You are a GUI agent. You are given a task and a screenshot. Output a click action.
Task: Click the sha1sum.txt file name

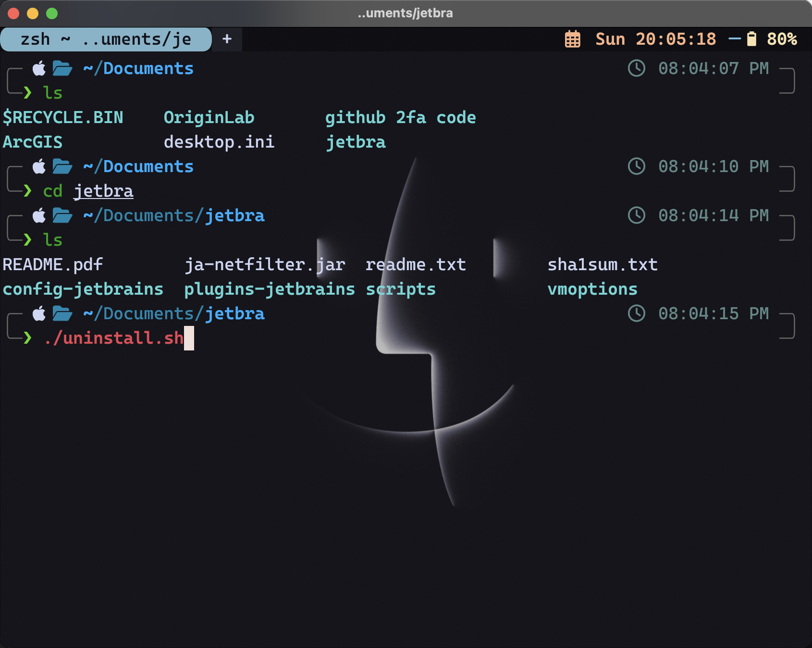(603, 264)
